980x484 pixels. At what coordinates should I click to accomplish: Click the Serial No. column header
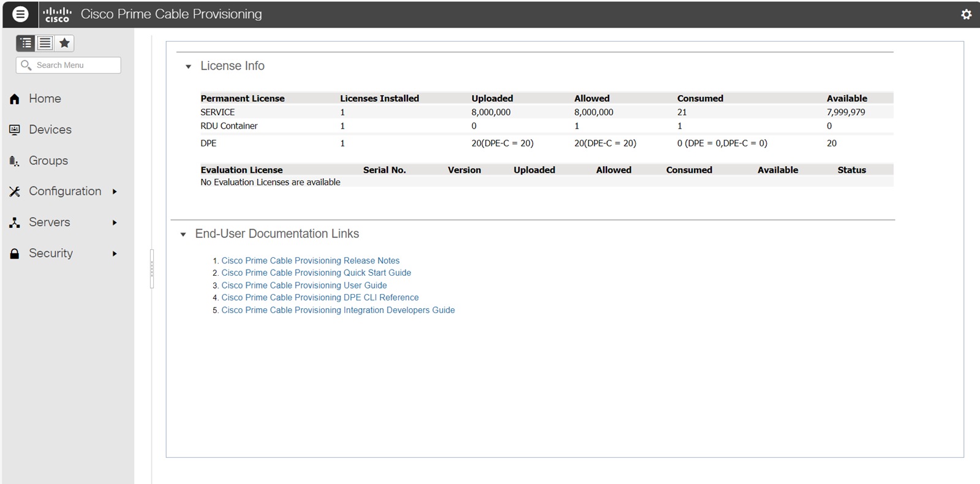(385, 170)
